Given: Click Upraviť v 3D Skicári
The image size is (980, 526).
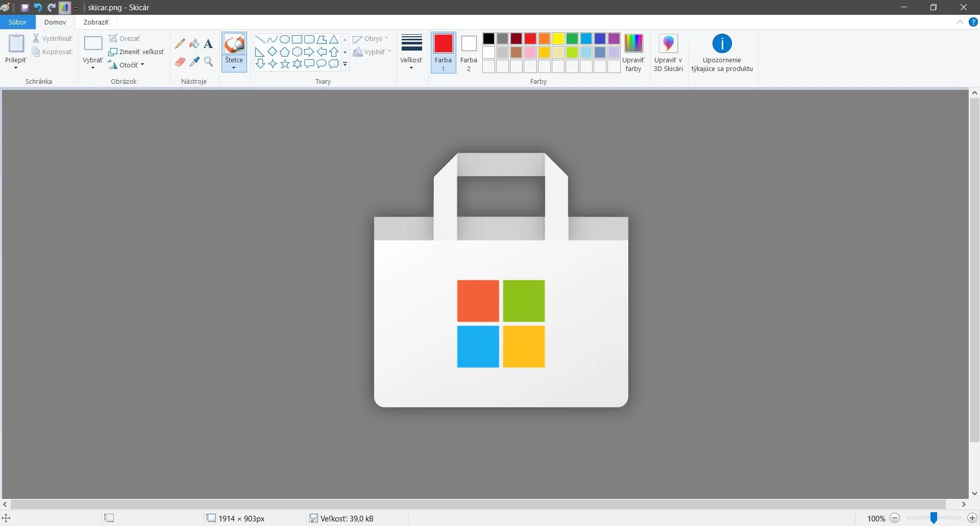Looking at the screenshot, I should 668,52.
